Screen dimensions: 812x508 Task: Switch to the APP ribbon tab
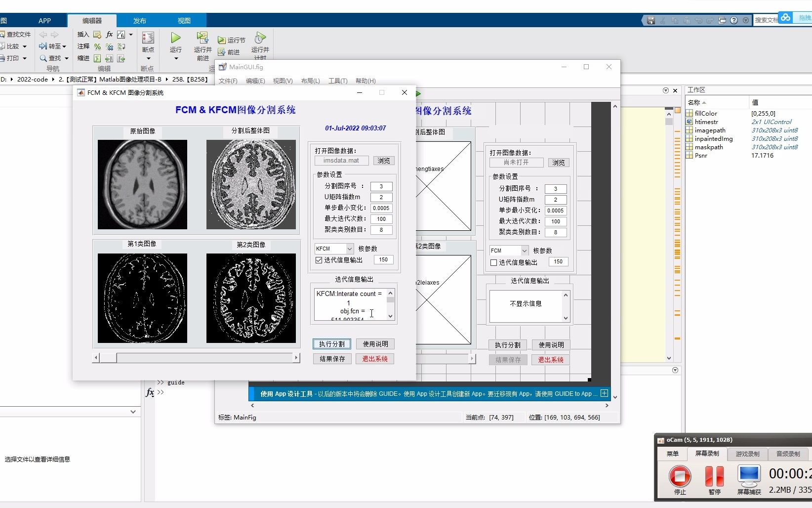click(44, 20)
